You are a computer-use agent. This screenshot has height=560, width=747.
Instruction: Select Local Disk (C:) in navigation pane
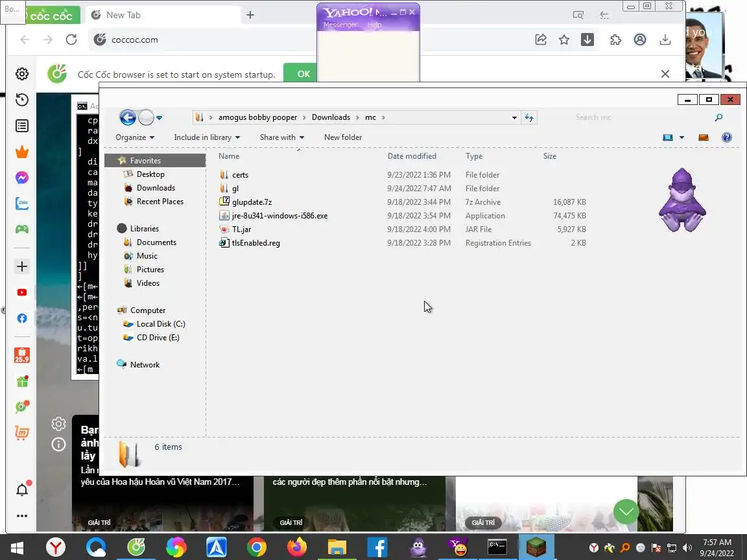click(161, 324)
